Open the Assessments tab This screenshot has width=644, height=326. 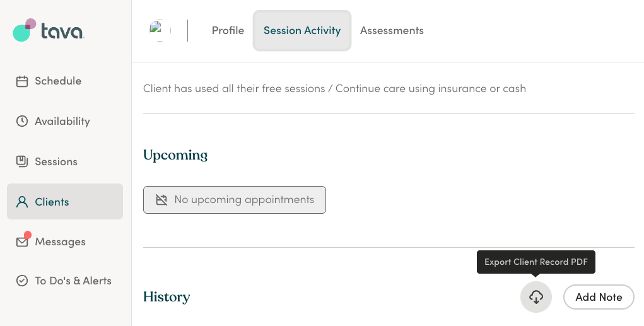(392, 30)
